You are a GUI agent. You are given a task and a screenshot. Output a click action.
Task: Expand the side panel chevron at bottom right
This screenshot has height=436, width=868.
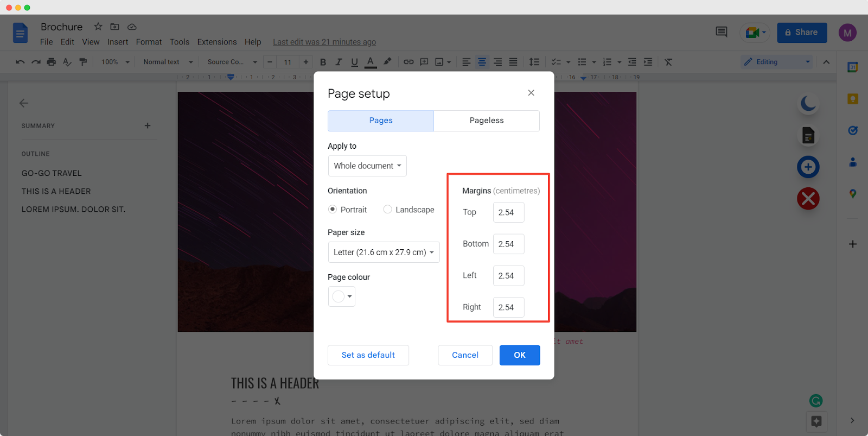[852, 420]
